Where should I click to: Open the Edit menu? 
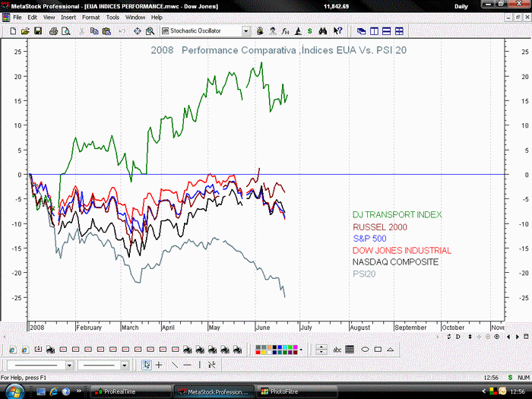coord(32,17)
